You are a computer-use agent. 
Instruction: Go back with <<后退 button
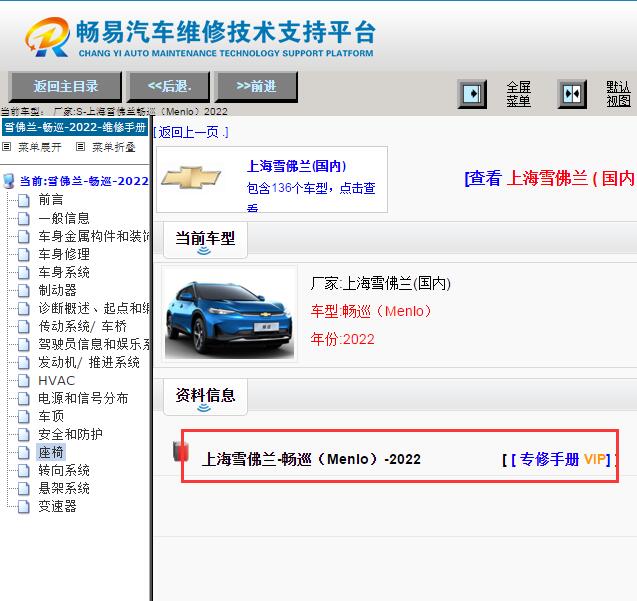(169, 86)
